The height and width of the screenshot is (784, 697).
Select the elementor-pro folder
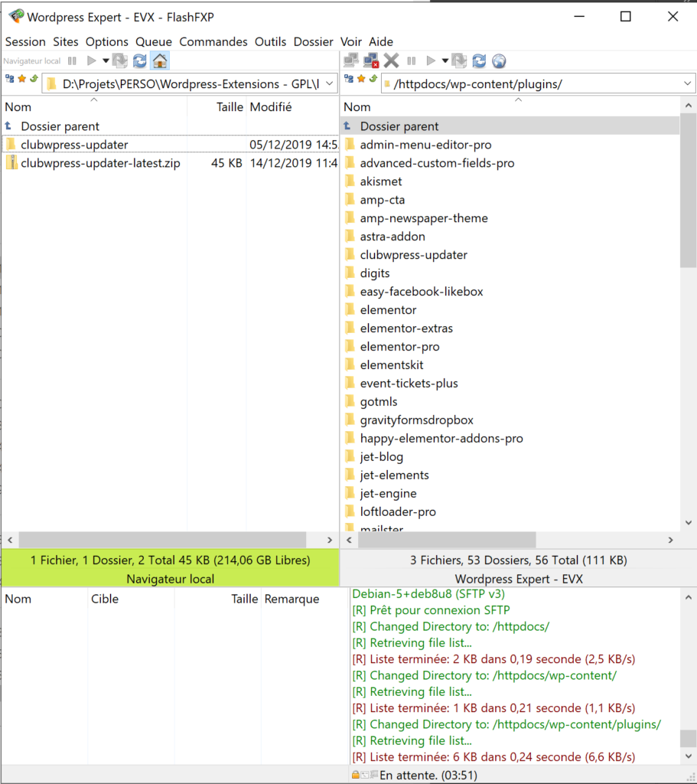coord(510,347)
